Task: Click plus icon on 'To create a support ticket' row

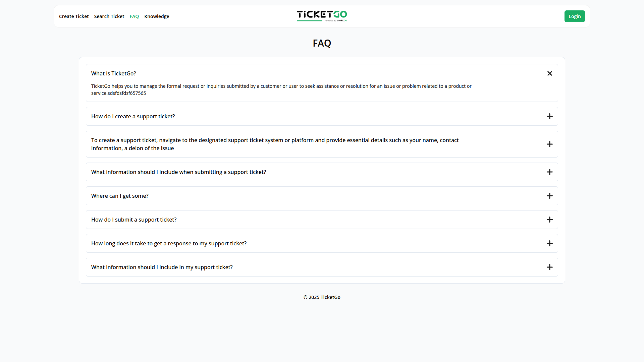Action: pyautogui.click(x=549, y=144)
